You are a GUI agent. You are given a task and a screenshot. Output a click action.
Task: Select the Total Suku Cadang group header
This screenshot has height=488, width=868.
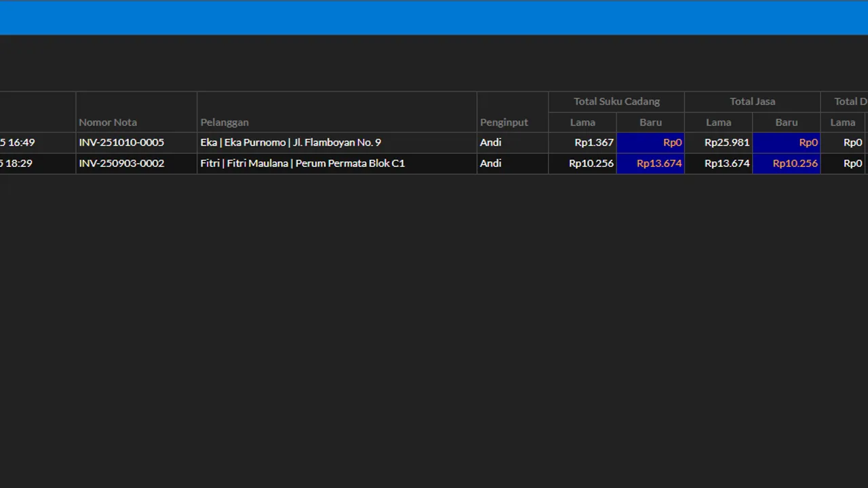pyautogui.click(x=616, y=102)
